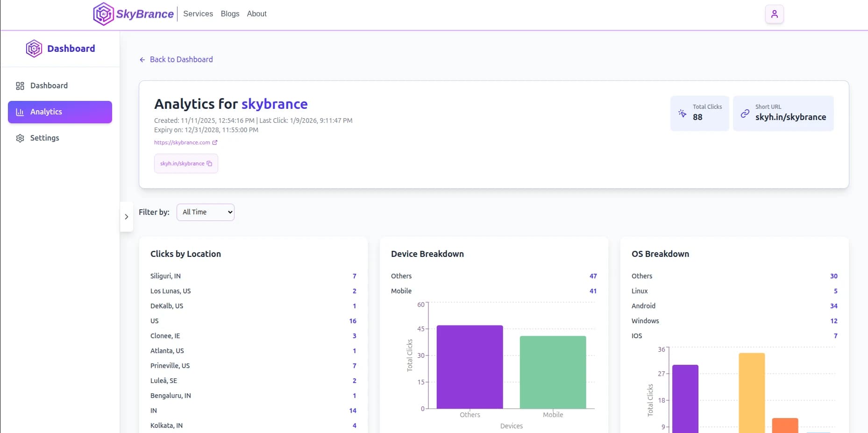Open the Blogs menu item

(x=230, y=14)
